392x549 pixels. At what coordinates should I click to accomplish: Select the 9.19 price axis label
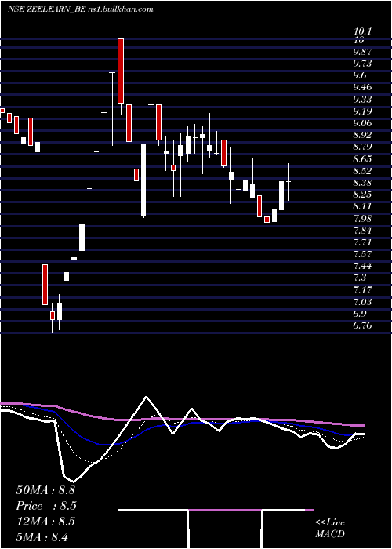coord(362,111)
